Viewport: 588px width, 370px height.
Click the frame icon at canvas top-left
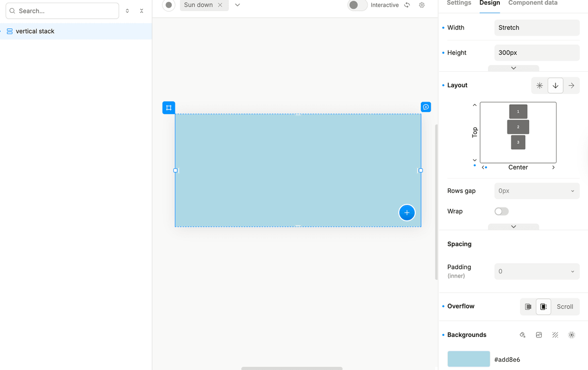pos(169,108)
